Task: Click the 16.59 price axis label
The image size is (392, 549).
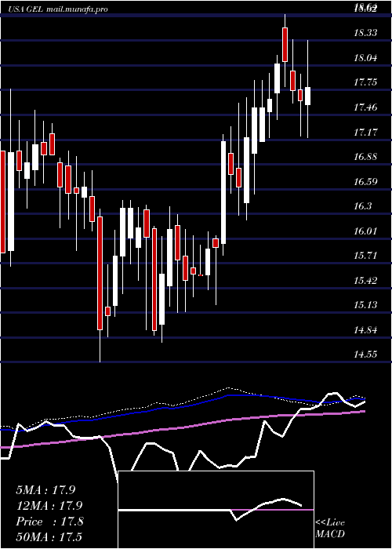Action: [x=365, y=181]
